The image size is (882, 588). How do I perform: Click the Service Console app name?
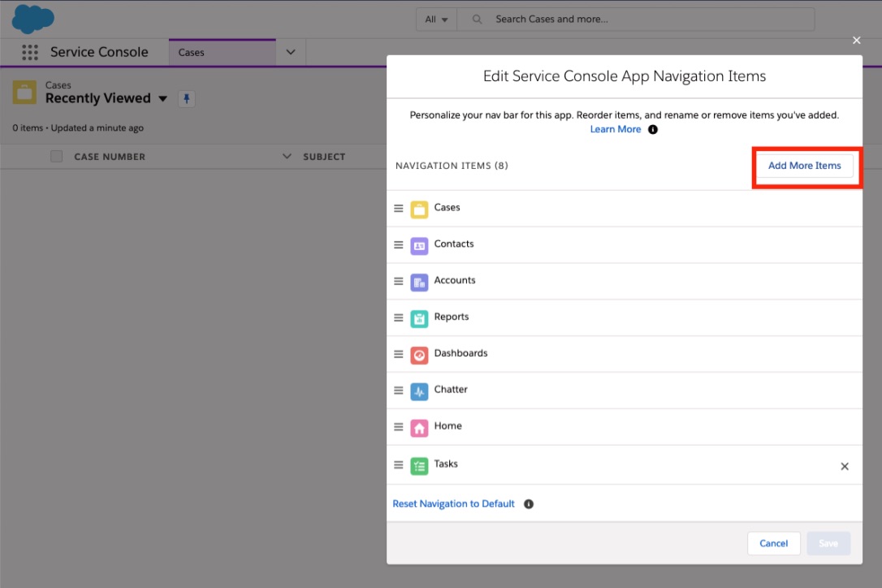tap(100, 52)
